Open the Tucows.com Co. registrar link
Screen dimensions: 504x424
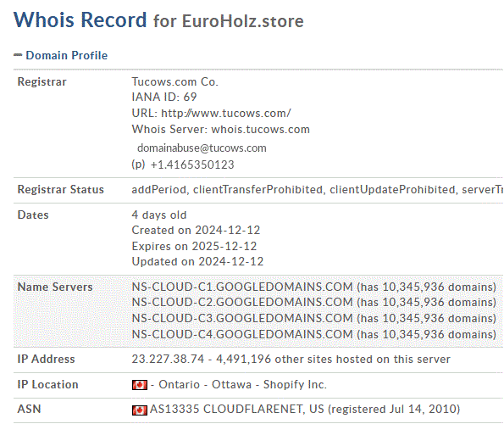[174, 81]
